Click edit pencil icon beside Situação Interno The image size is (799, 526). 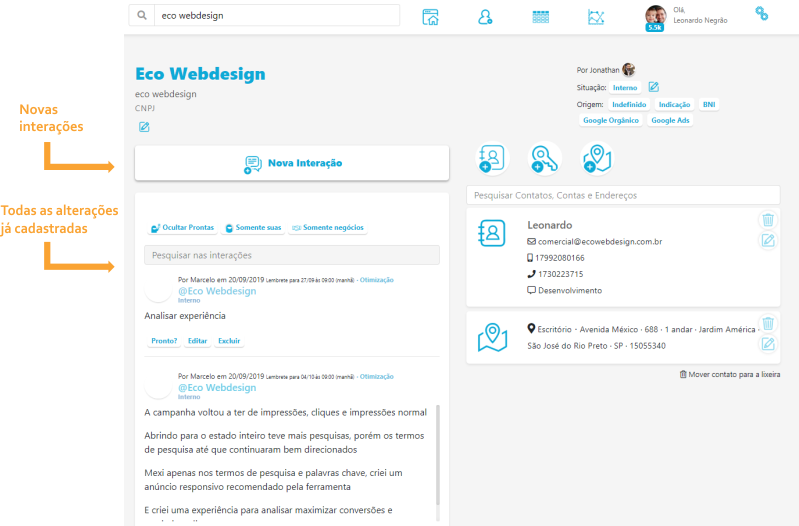(653, 88)
